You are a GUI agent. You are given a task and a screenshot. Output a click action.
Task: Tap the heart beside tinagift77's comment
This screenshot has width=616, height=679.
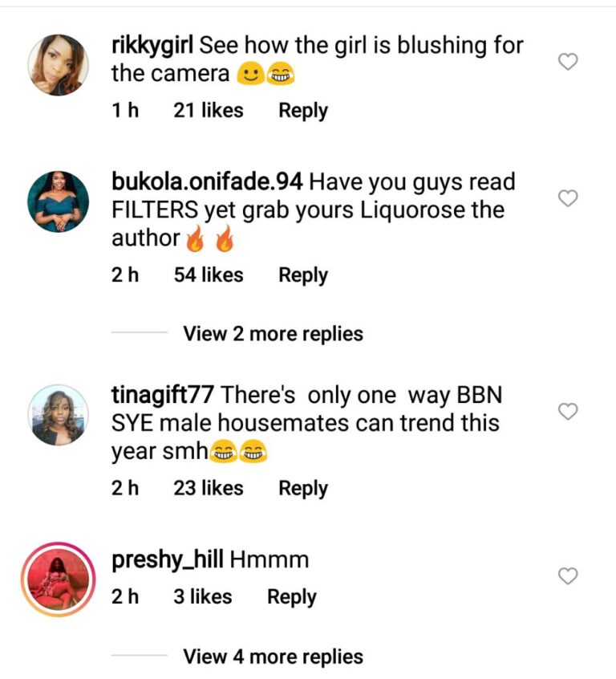coord(568,412)
